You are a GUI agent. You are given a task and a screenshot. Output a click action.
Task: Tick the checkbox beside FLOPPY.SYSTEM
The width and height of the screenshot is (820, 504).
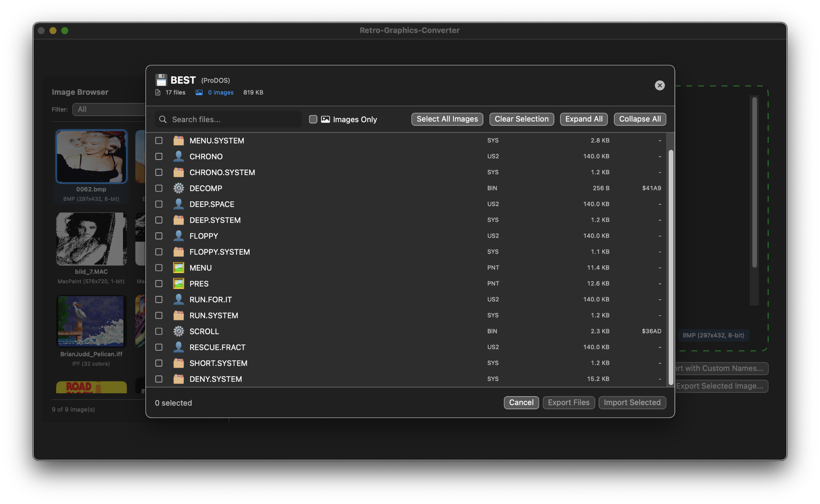coord(159,252)
